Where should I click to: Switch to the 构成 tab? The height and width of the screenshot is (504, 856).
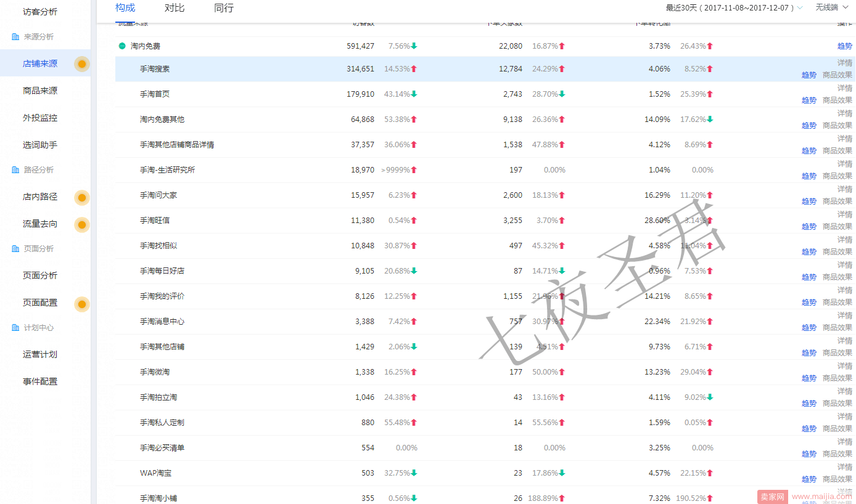coord(125,8)
